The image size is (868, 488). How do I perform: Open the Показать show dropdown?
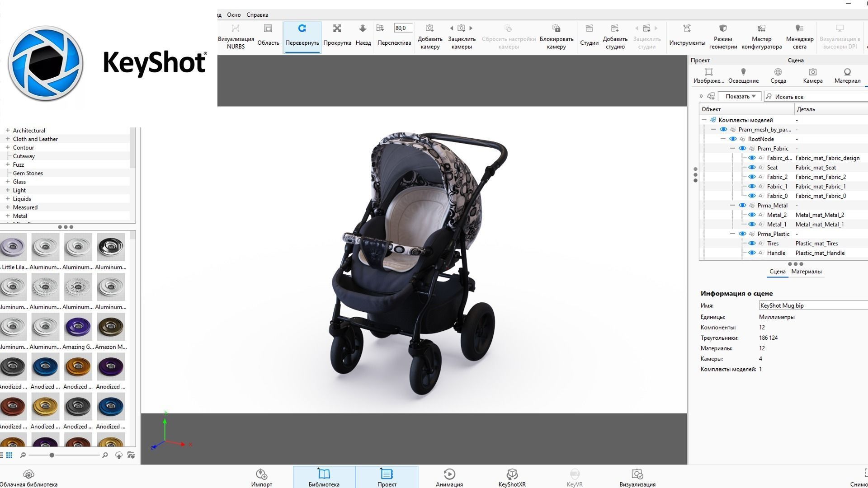coord(740,96)
